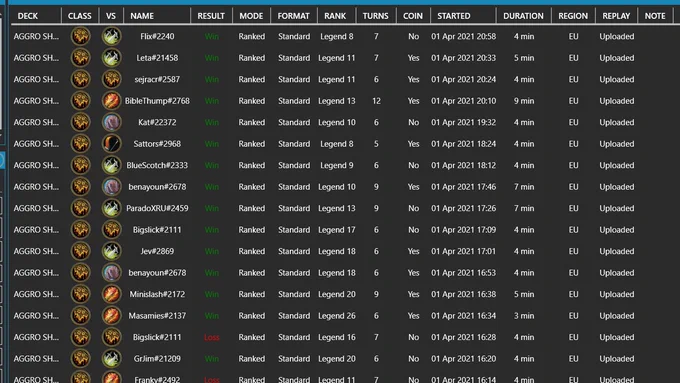Click Legend 17 rank cell
The height and width of the screenshot is (383, 680).
coord(337,230)
